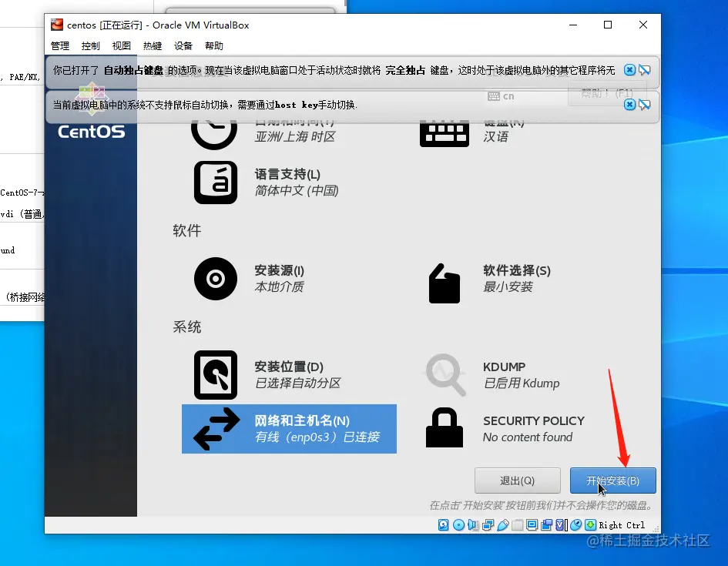The image size is (728, 566).
Task: Click the shared folders status icon
Action: click(x=517, y=525)
